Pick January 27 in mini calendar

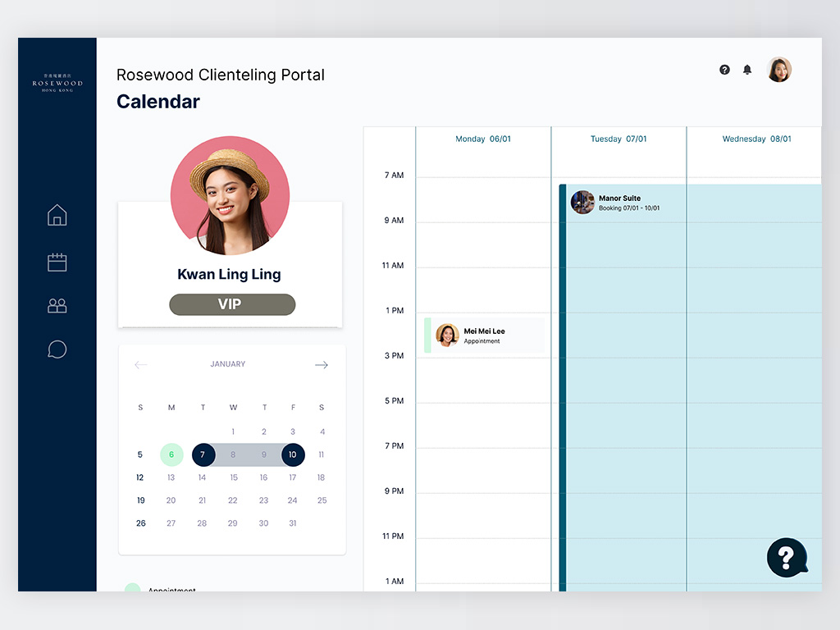pos(171,523)
